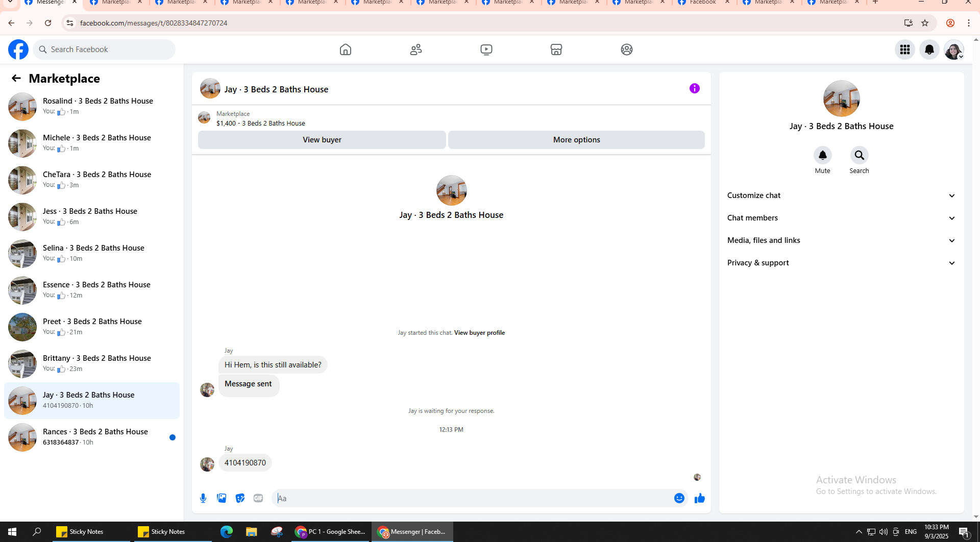Screen dimensions: 980x542
Task: Click the More options button
Action: (577, 140)
